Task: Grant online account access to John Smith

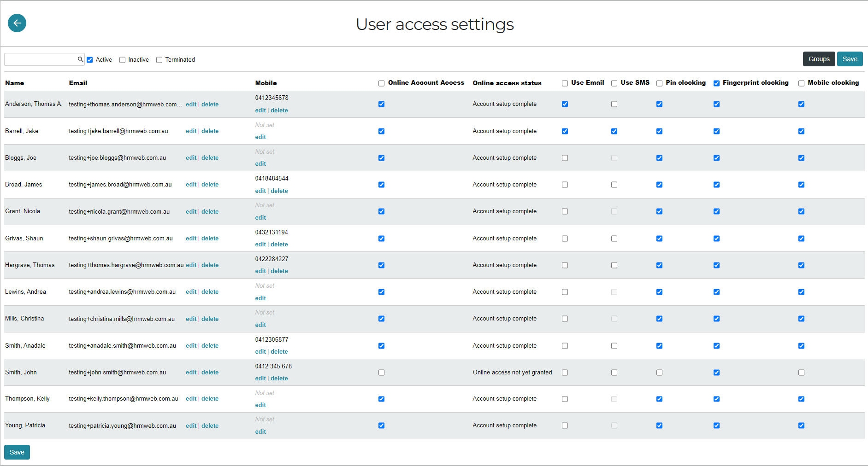Action: (x=381, y=373)
